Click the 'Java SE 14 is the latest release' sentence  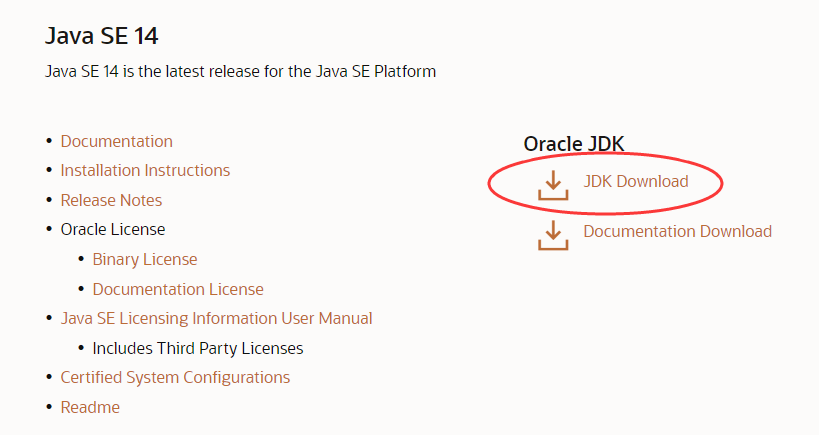[240, 72]
